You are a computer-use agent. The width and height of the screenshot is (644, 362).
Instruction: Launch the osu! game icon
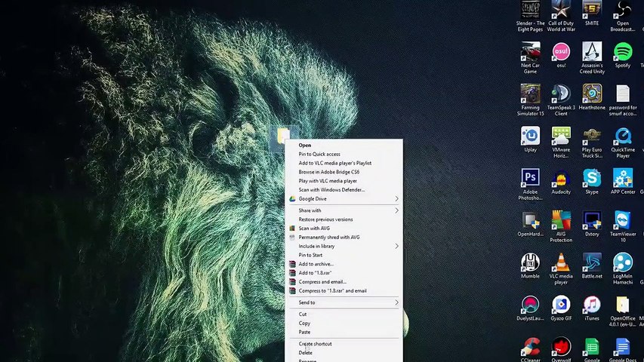click(561, 55)
